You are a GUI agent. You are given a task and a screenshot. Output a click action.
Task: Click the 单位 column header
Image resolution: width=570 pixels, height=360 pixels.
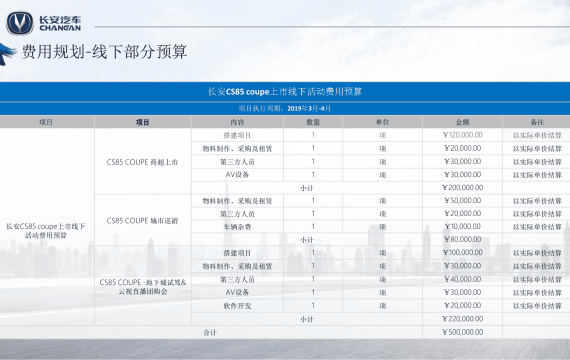coord(382,122)
